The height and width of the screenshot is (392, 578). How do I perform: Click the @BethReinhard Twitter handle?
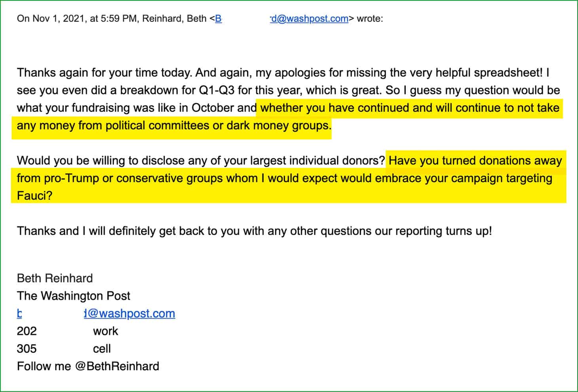[x=117, y=366]
